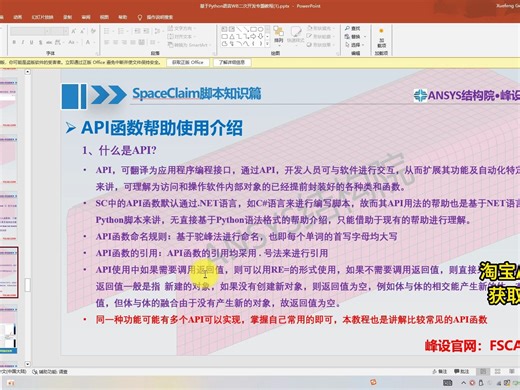Screen dimensions: 520x390
Task: Open the Arrange dropdown
Action: coord(279,35)
